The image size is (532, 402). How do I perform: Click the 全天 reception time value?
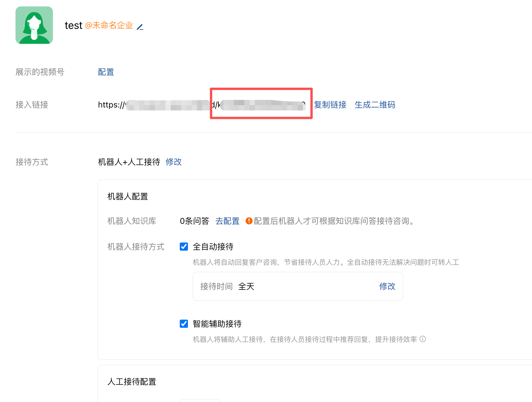coord(246,286)
